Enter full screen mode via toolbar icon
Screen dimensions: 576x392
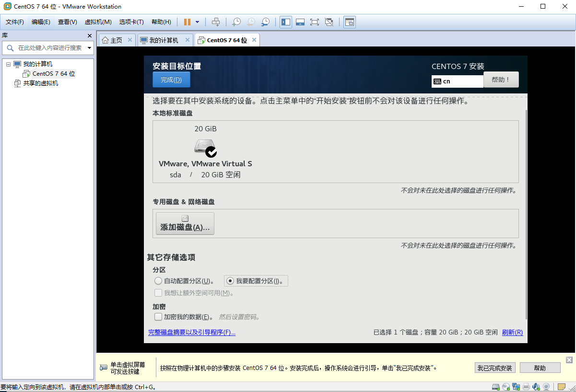[314, 22]
